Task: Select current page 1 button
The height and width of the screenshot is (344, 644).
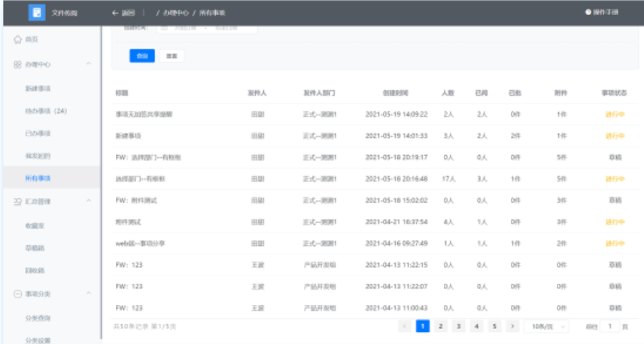Action: coord(423,327)
